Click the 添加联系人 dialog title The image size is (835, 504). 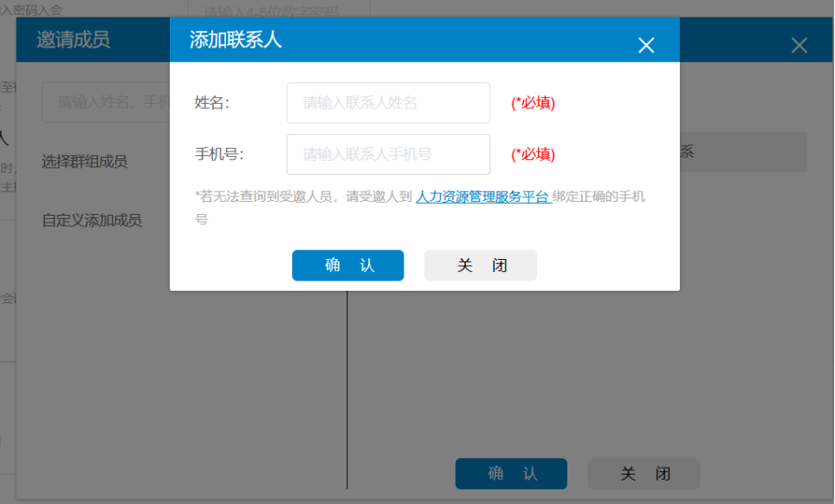tap(236, 40)
